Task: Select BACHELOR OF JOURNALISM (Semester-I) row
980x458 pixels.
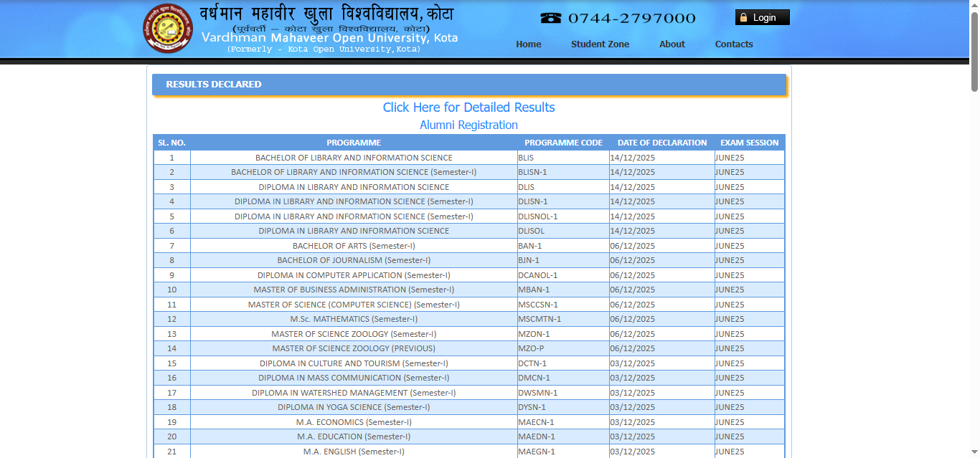Action: 354,260
